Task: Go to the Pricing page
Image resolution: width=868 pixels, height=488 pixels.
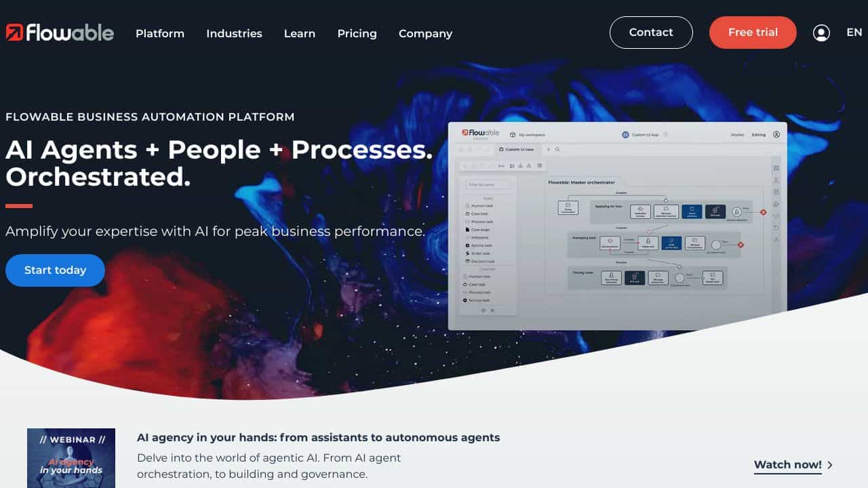Action: coord(357,33)
